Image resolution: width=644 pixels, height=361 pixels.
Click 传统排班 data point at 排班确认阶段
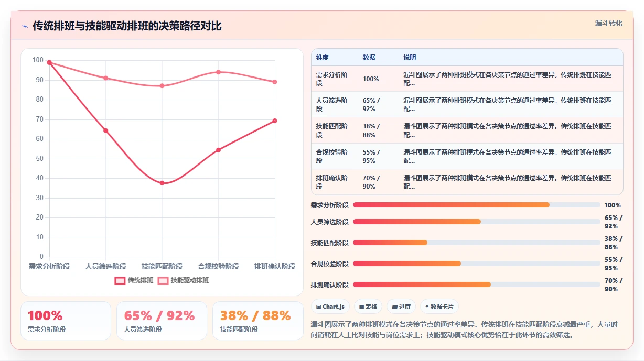click(275, 121)
